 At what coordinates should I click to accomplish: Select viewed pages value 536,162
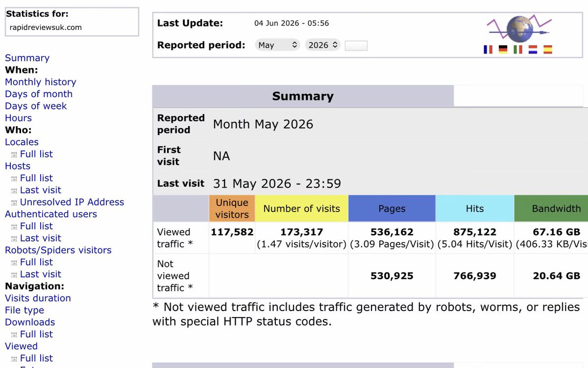tap(392, 232)
